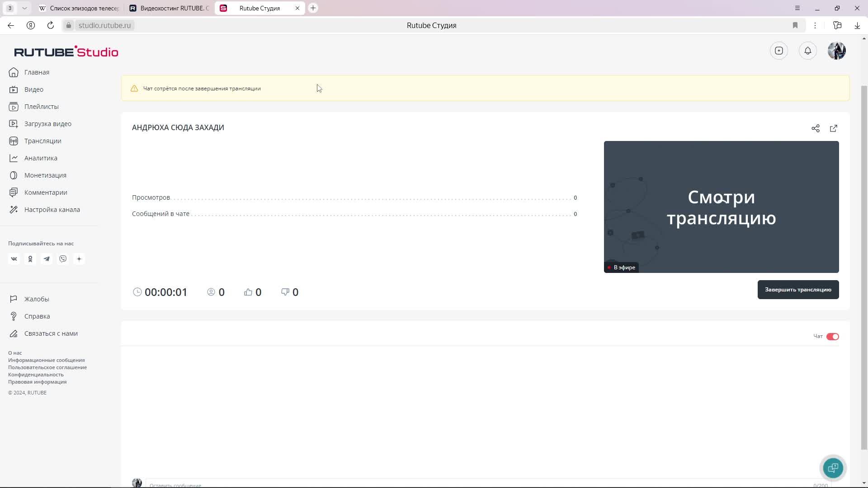
Task: Click Связаться с нами pencil icon
Action: [14, 333]
